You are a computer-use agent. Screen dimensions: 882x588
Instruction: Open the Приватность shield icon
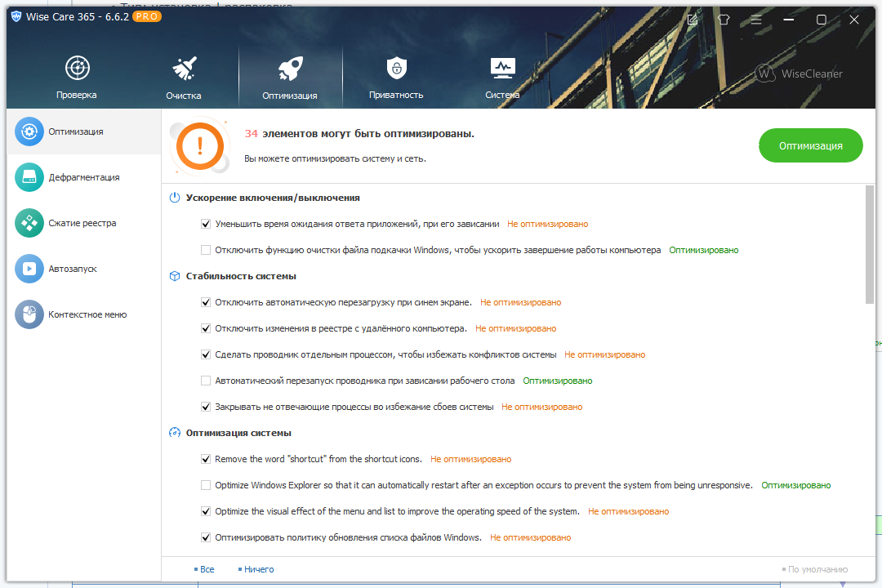[397, 68]
